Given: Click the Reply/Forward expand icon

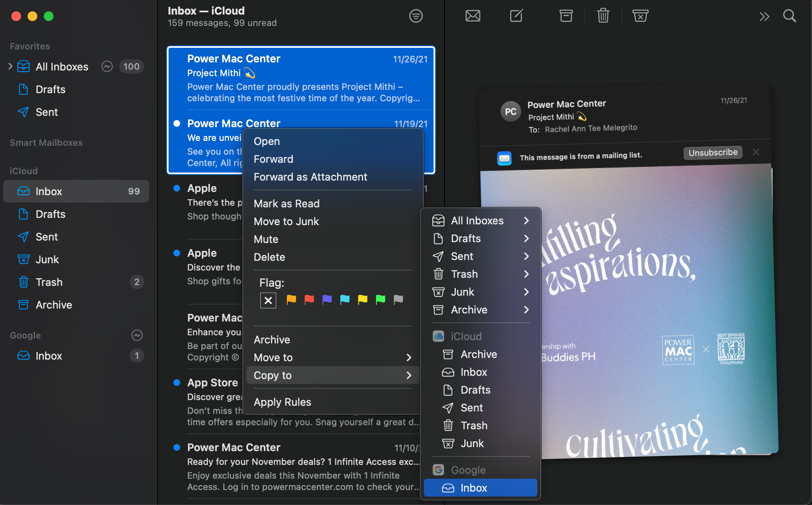Looking at the screenshot, I should (x=764, y=16).
